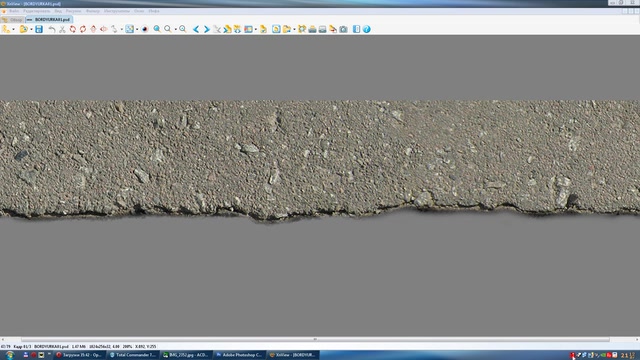Click the blue-framed page icon

click(x=276, y=29)
